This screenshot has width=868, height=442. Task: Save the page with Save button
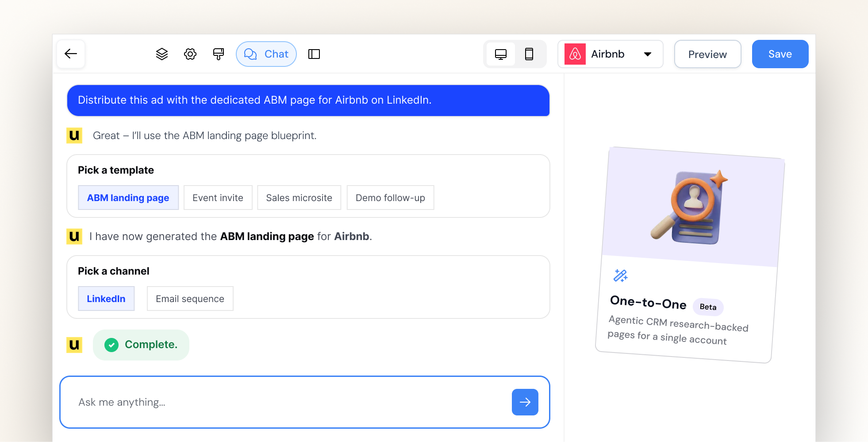[780, 54]
